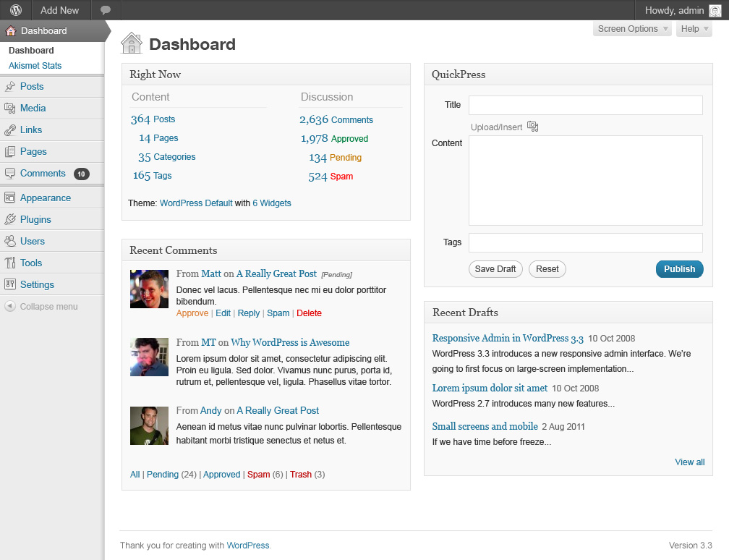This screenshot has height=560, width=729.
Task: Click the WordPress logo in the admin bar
Action: [16, 10]
